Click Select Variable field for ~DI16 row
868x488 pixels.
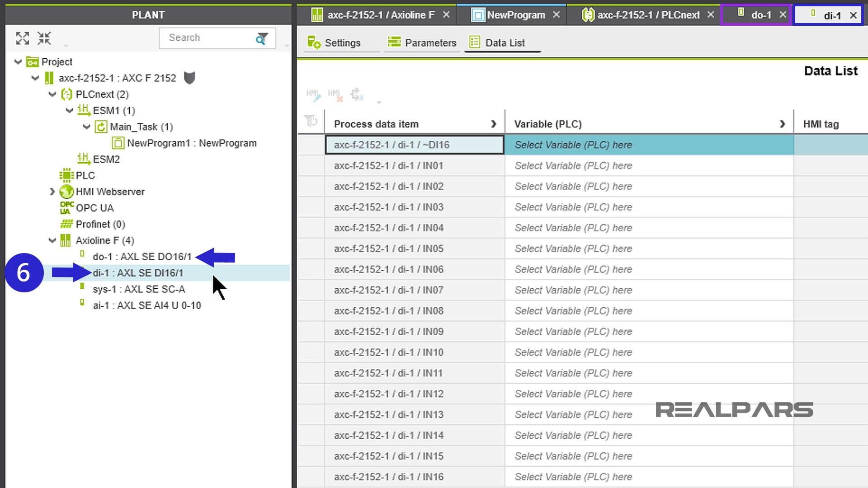click(x=649, y=145)
